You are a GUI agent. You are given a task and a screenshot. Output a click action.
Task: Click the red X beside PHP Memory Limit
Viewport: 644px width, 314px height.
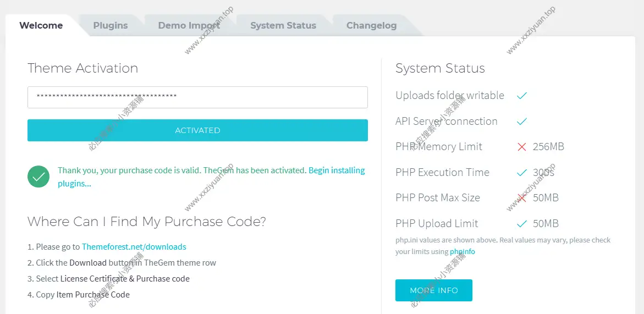(522, 147)
